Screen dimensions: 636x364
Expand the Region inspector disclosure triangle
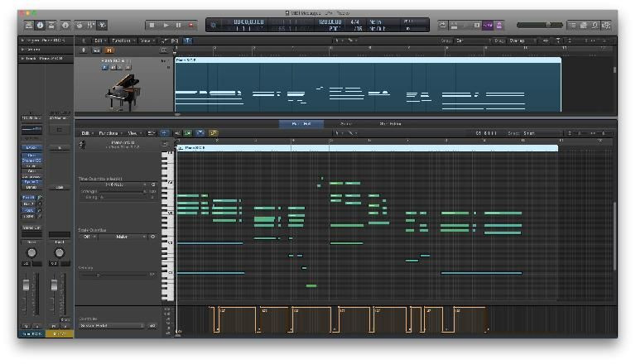tap(22, 40)
